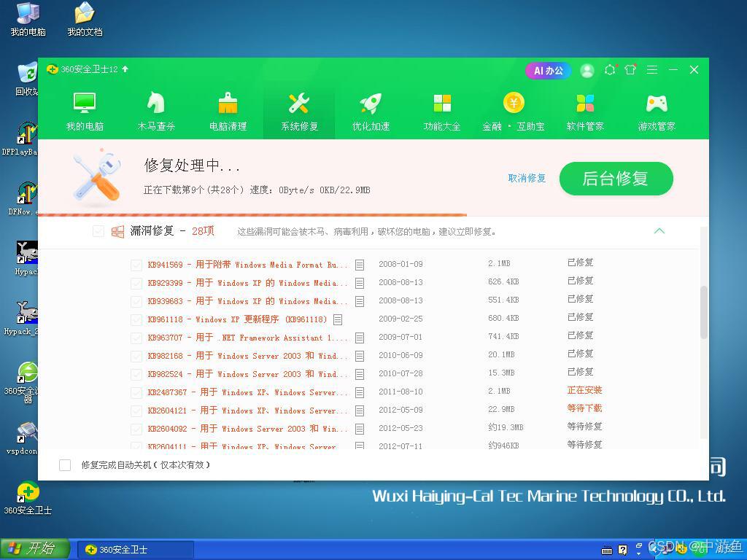Screen dimensions: 747x560
Task: Click upgrade arrow next to 360安全卫士12
Action: (125, 69)
